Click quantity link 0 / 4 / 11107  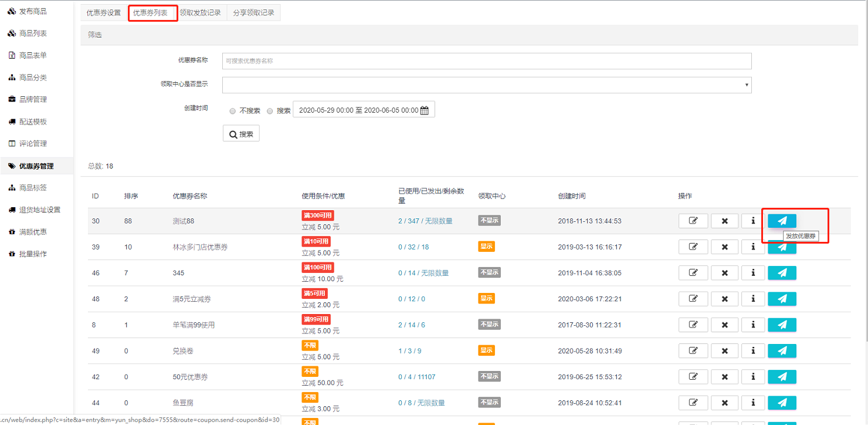417,377
